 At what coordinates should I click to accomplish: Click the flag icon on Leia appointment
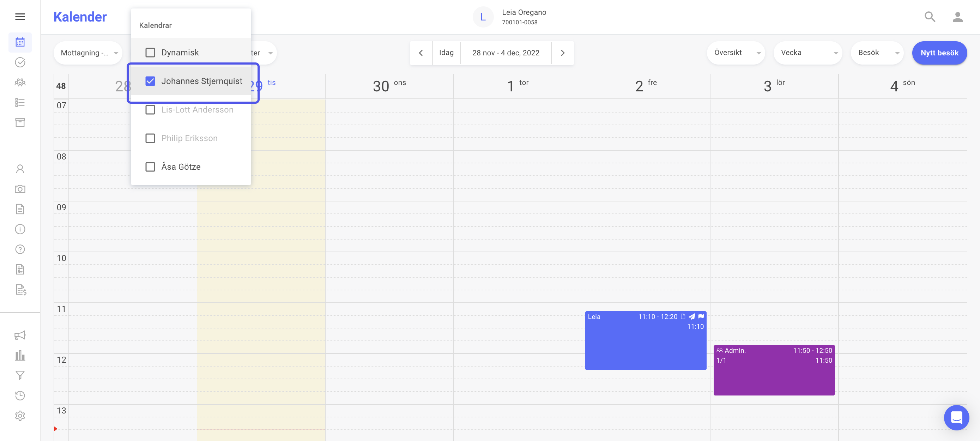point(701,316)
